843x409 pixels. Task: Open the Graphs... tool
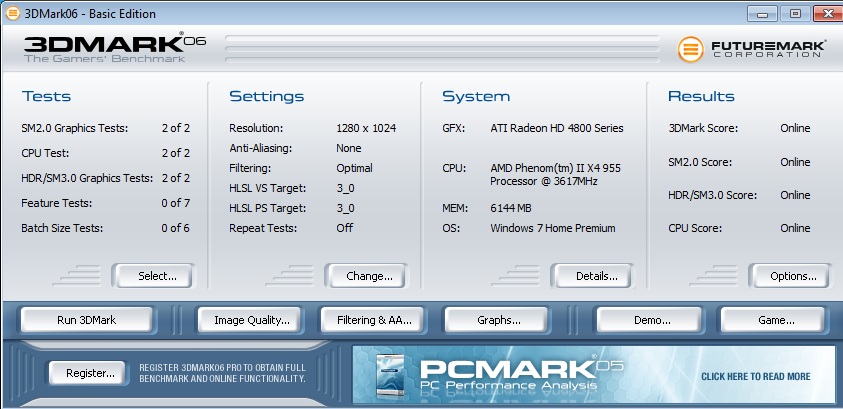point(498,320)
